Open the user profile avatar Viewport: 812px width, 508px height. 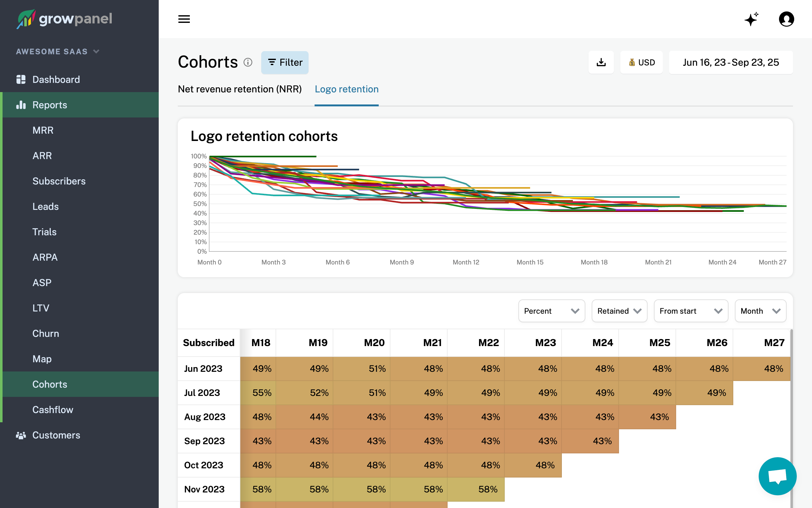(787, 19)
